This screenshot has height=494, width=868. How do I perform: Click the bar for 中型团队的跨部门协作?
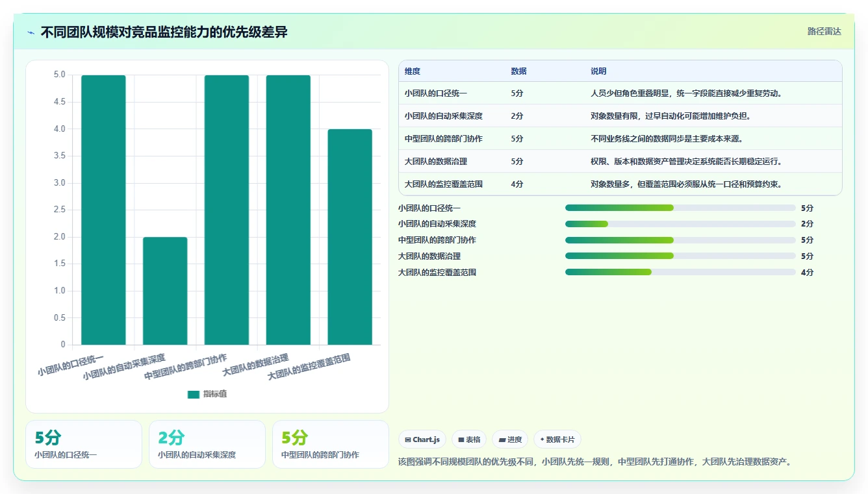pyautogui.click(x=227, y=210)
